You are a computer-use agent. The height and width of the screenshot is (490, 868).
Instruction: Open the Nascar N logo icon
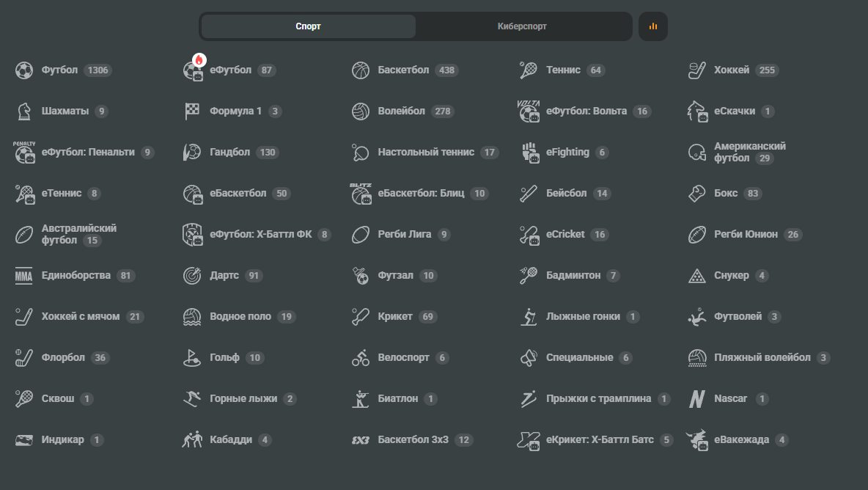click(x=696, y=398)
